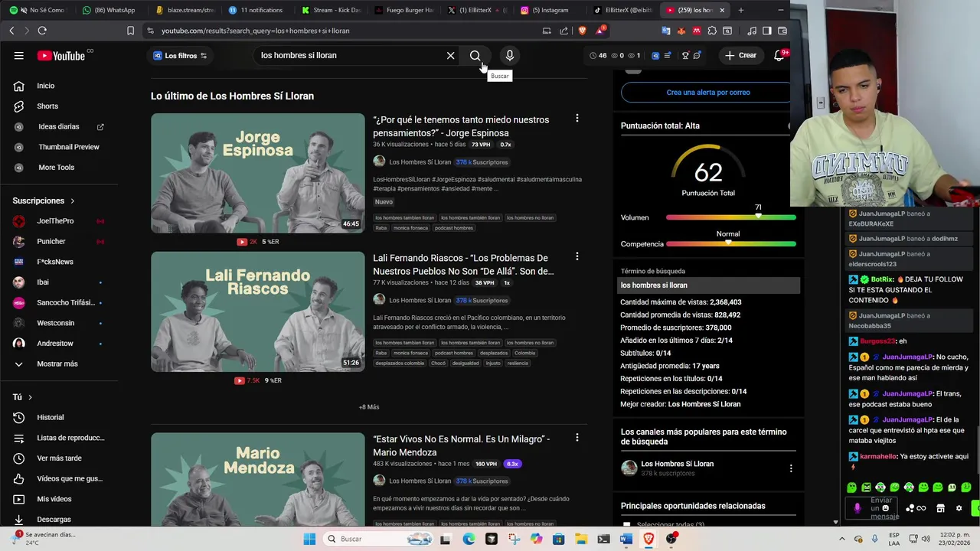This screenshot has height=551, width=980.
Task: Open the emoji picker in chat box
Action: (x=886, y=508)
